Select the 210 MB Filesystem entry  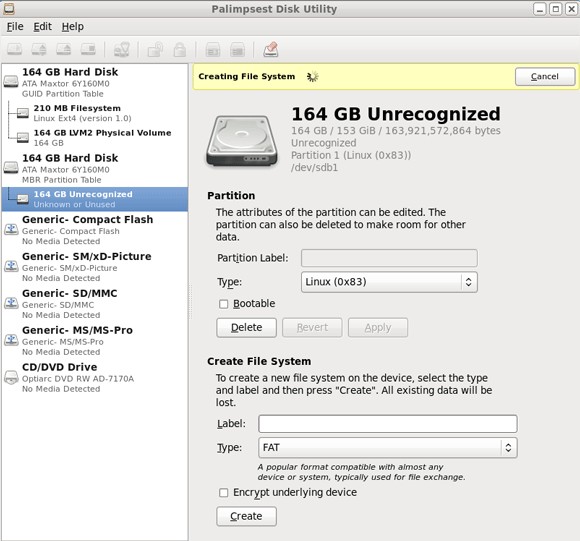(95, 113)
